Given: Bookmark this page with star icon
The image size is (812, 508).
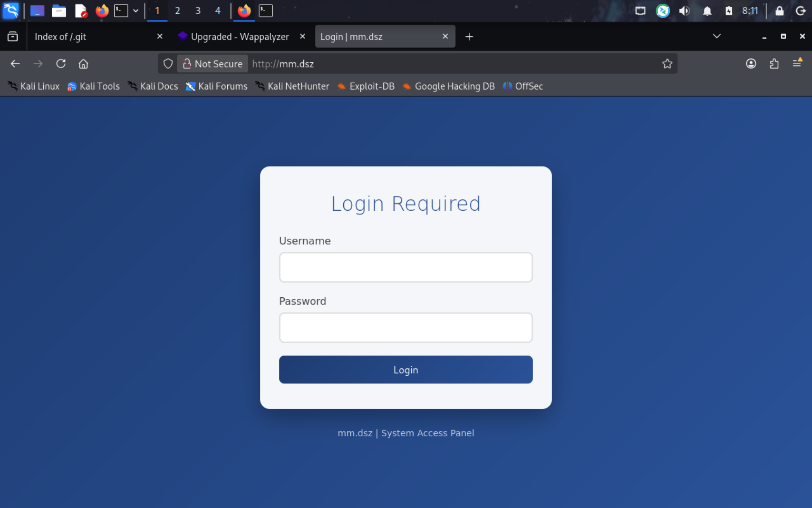Looking at the screenshot, I should (x=667, y=64).
